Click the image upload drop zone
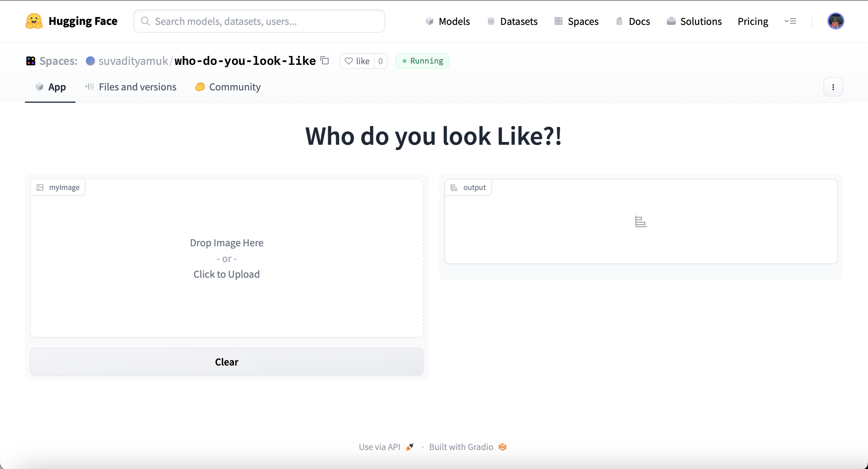Viewport: 868px width, 469px height. coord(227,258)
